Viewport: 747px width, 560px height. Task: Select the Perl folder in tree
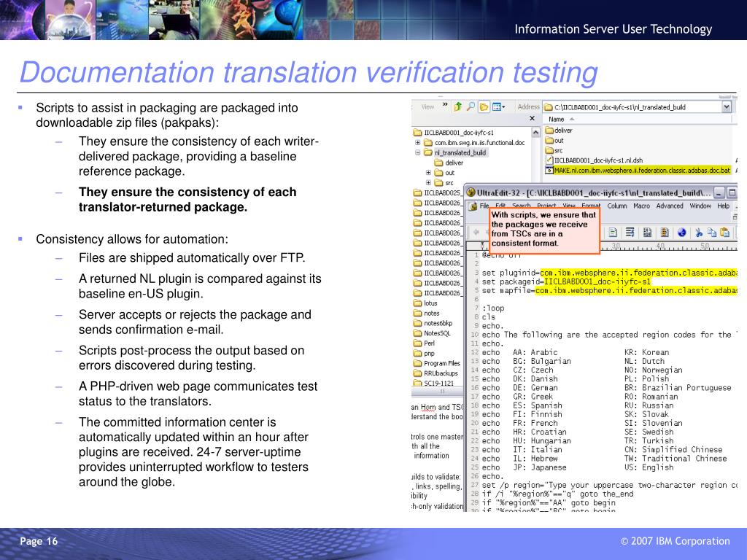pyautogui.click(x=424, y=343)
